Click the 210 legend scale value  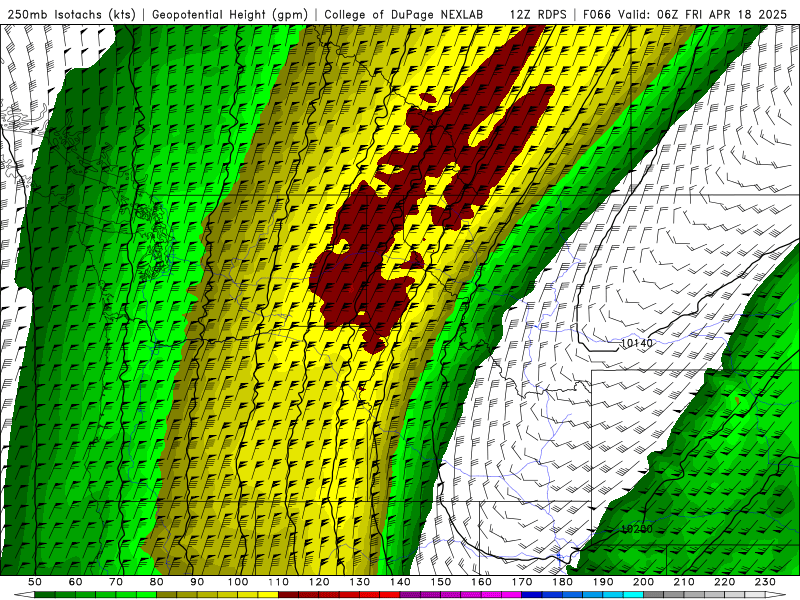(684, 582)
